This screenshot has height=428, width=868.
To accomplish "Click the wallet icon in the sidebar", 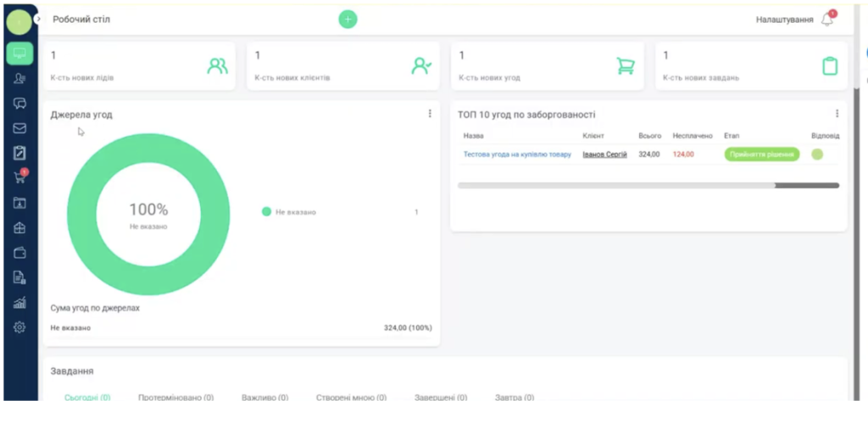I will 19,253.
